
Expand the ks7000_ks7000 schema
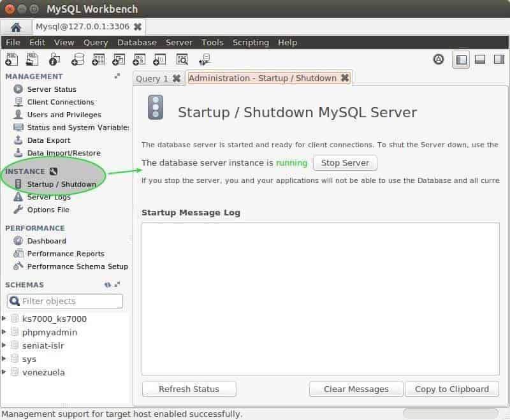coord(4,319)
